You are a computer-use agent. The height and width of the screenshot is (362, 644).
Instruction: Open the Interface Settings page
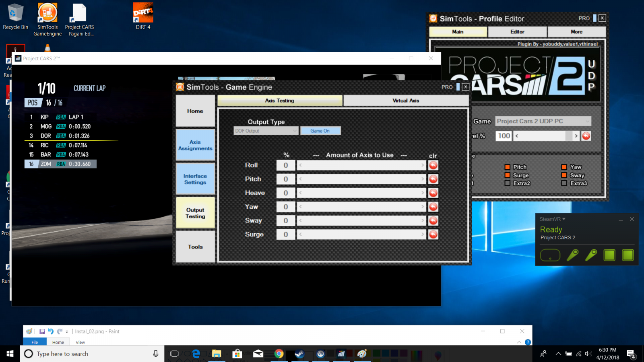tap(195, 179)
